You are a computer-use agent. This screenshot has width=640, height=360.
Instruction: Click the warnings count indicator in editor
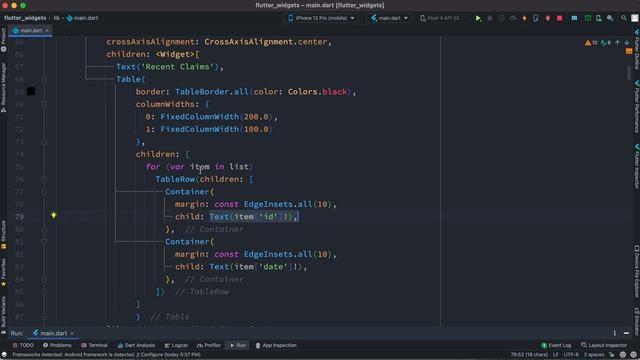(591, 42)
